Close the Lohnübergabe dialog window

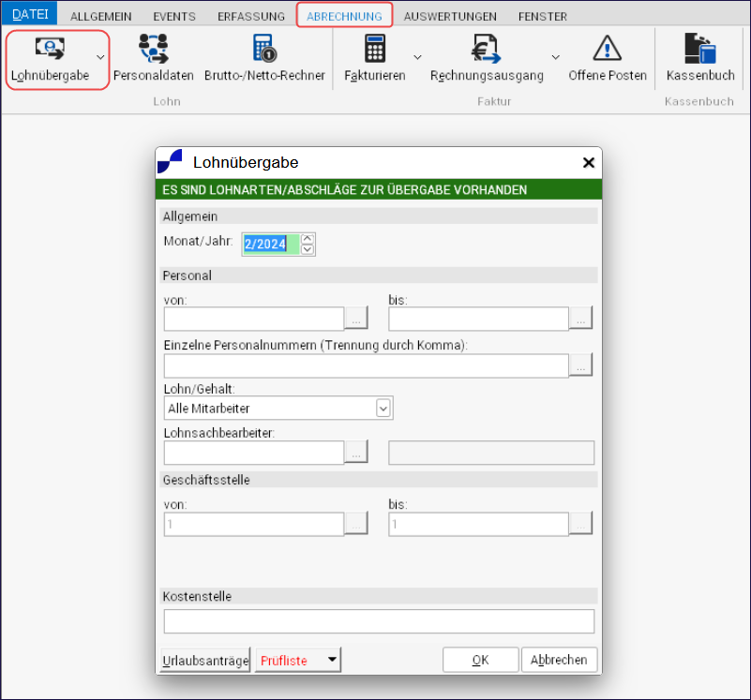589,163
